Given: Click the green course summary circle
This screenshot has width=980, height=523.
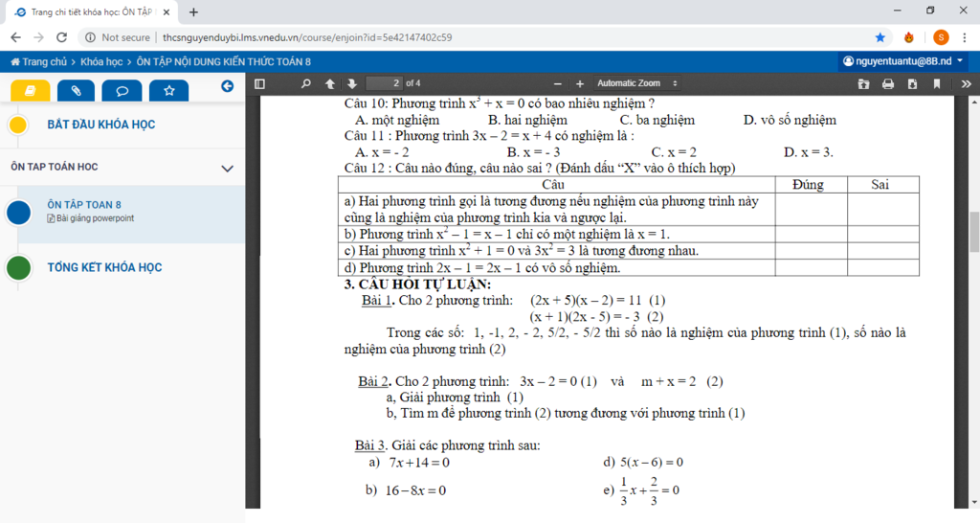Looking at the screenshot, I should [x=19, y=268].
